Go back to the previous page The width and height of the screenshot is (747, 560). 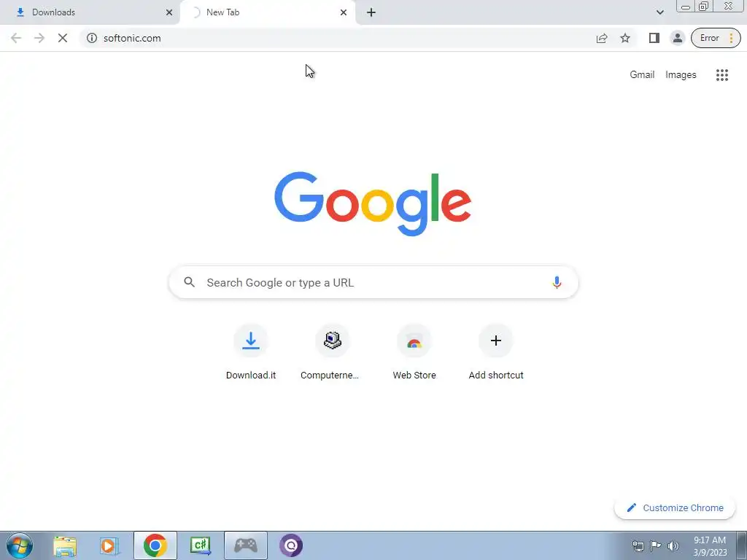(16, 38)
